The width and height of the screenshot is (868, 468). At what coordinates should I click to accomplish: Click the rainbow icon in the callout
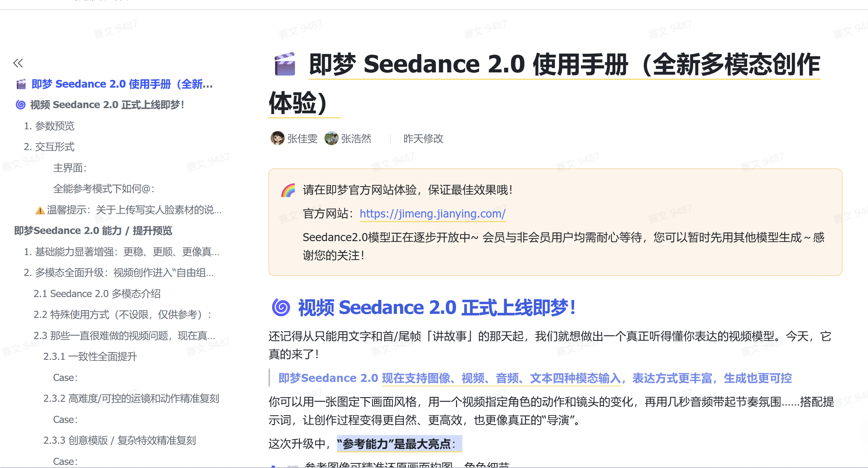(x=288, y=190)
